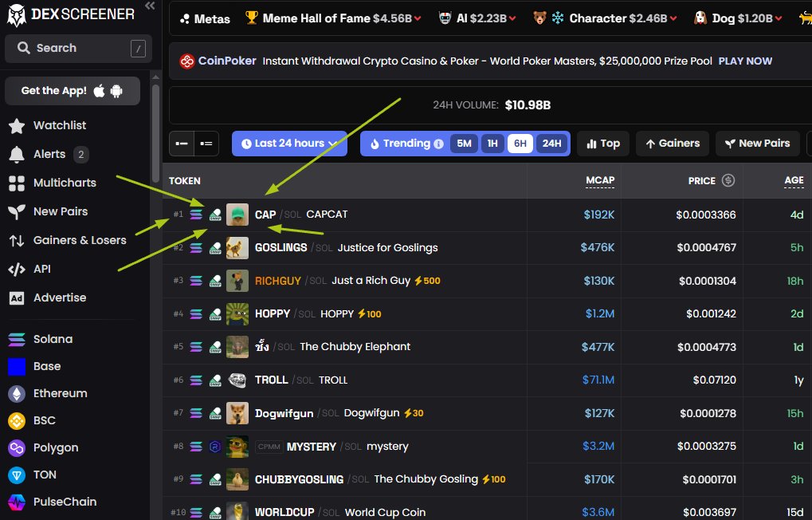Screen dimensions: 812x520
Task: Click the search magnifier icon
Action: [x=23, y=48]
